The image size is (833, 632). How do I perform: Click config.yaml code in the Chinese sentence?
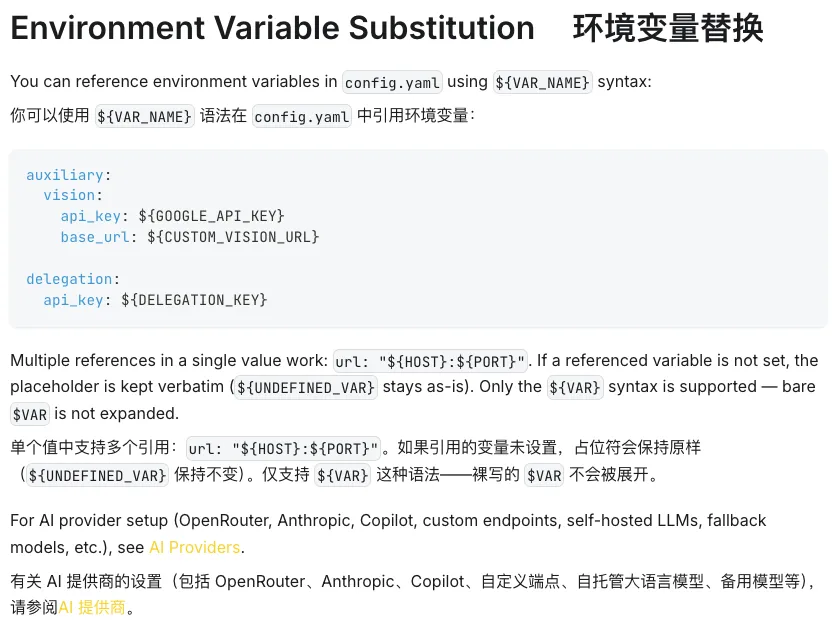click(x=302, y=116)
